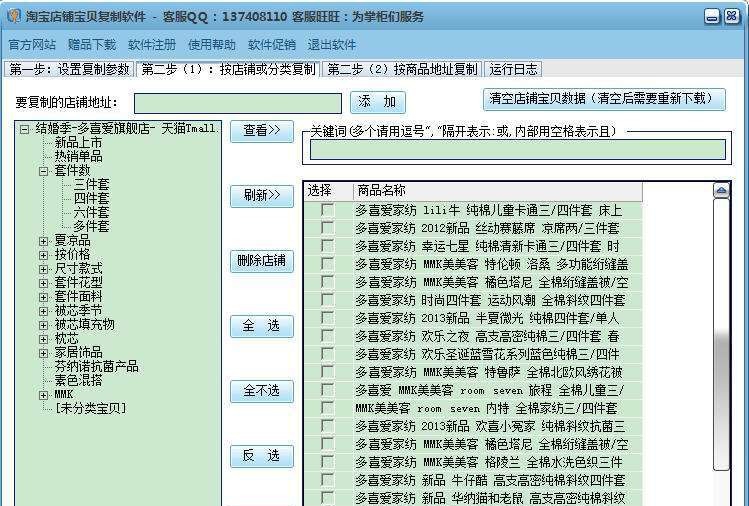Select [未分类宝贝] in the category tree
This screenshot has width=749, height=506.
tap(91, 409)
